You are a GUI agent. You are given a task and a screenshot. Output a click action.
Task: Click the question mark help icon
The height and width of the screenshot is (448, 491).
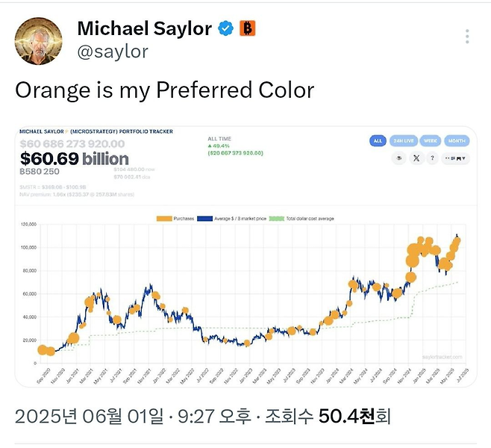433,158
